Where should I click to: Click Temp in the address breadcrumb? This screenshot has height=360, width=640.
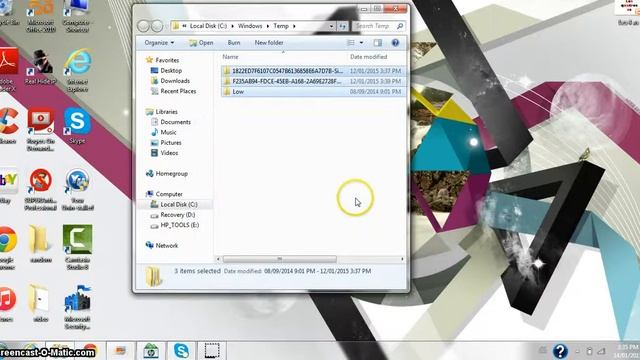pos(281,26)
